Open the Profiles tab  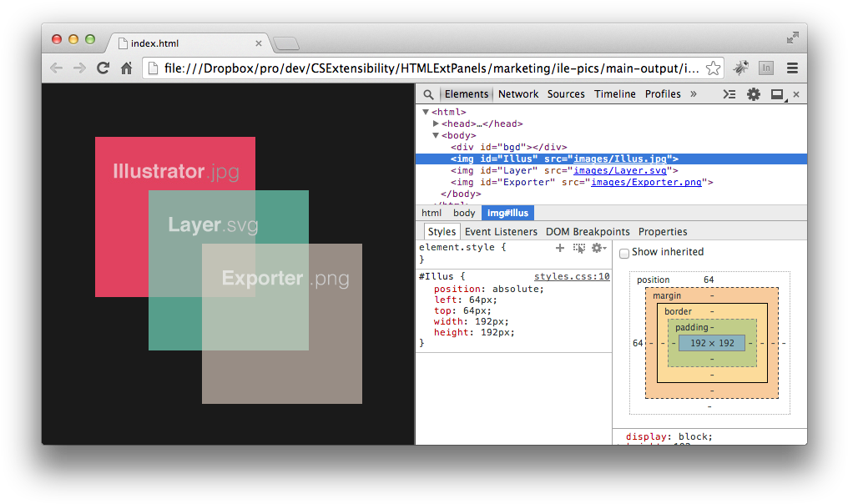click(663, 94)
